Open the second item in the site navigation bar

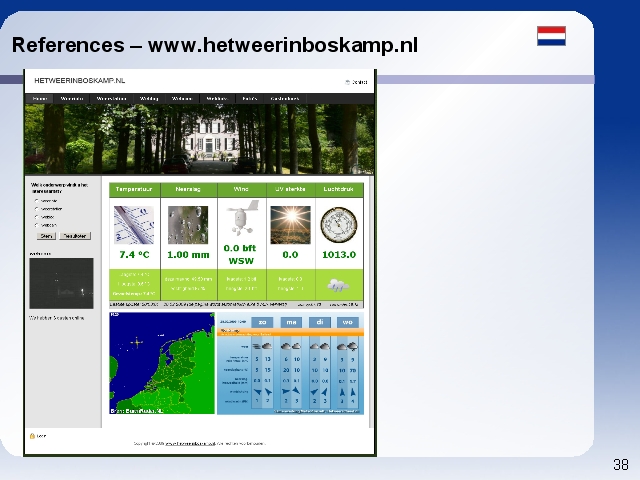(x=72, y=99)
